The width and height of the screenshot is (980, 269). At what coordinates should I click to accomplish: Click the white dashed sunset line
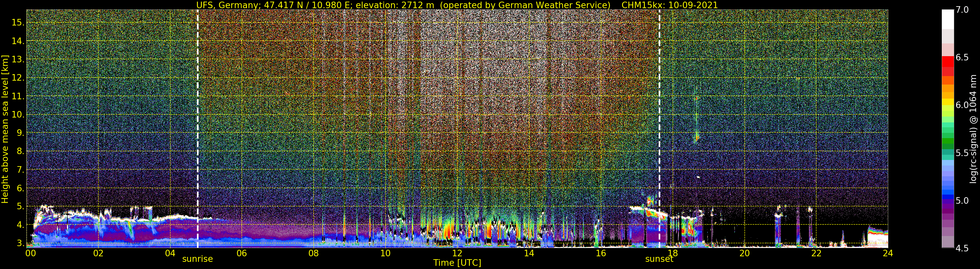pyautogui.click(x=659, y=129)
